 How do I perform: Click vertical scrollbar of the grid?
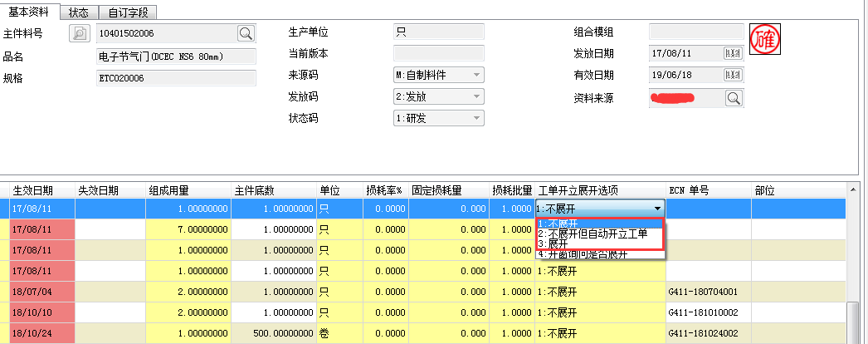click(853, 325)
